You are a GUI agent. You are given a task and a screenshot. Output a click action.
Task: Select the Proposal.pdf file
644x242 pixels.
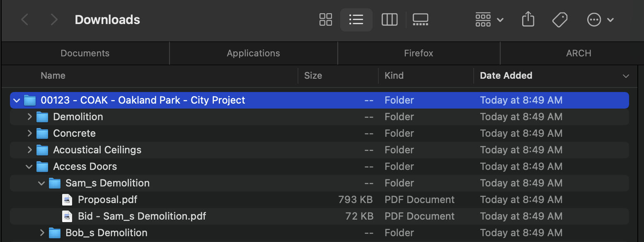point(107,200)
